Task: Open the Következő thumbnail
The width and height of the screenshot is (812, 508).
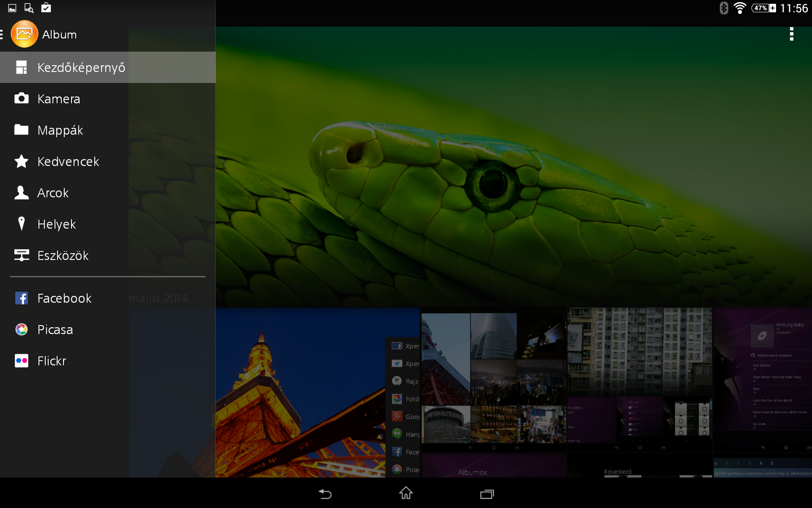Action: (x=639, y=465)
